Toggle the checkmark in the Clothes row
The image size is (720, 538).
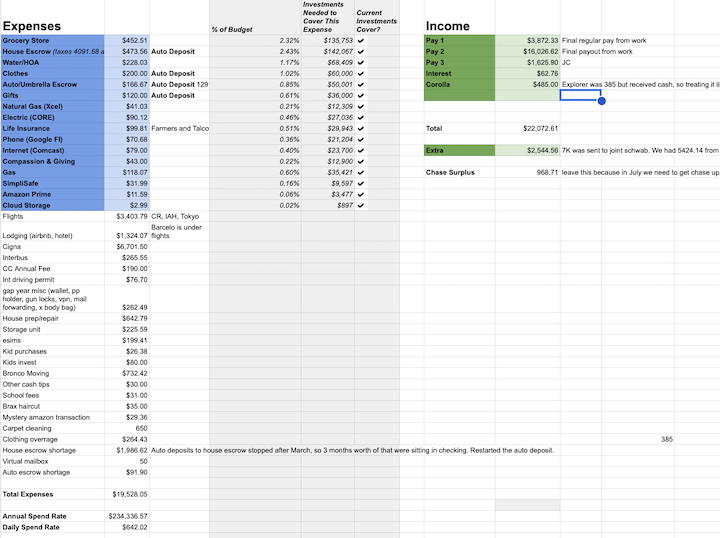pos(360,74)
